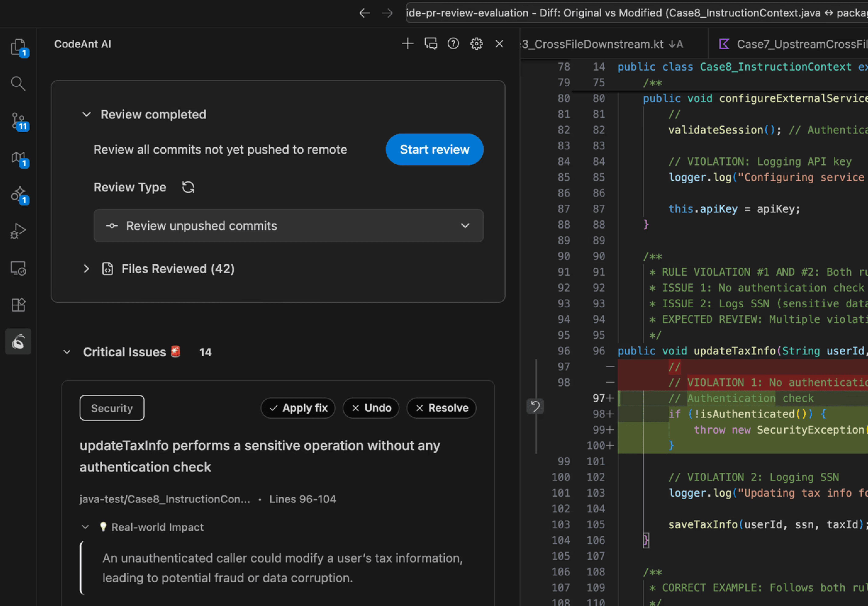Click the updateTaxInfo issue title
This screenshot has height=606, width=868.
click(260, 456)
